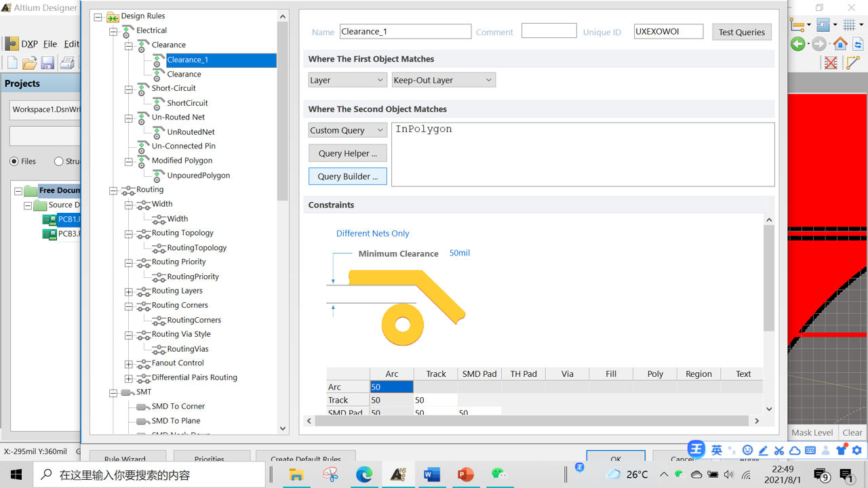Select the measurement dimension tool icon

tap(798, 24)
